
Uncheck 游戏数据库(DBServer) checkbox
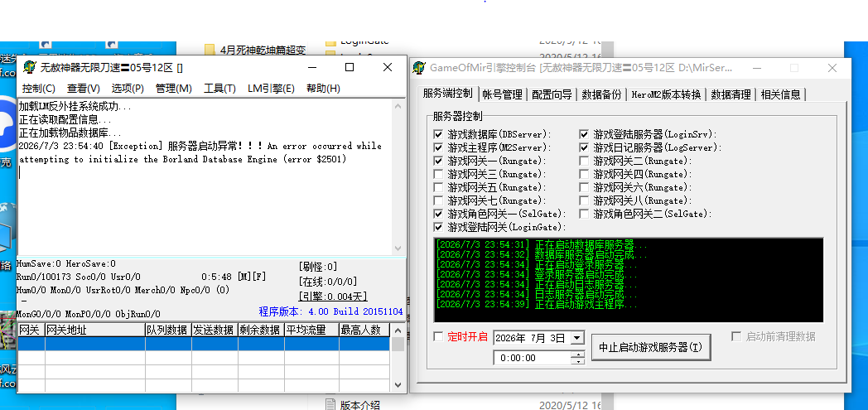[438, 134]
